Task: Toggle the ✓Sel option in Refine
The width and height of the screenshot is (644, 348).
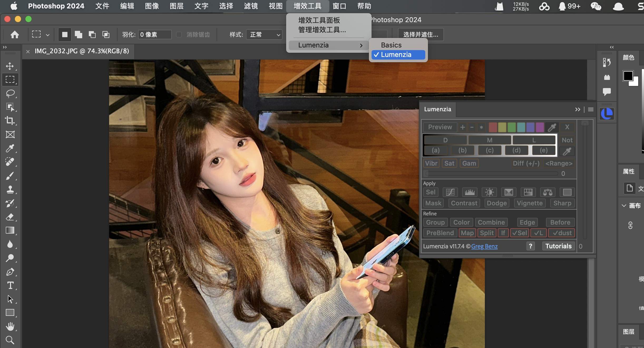Action: pyautogui.click(x=519, y=233)
